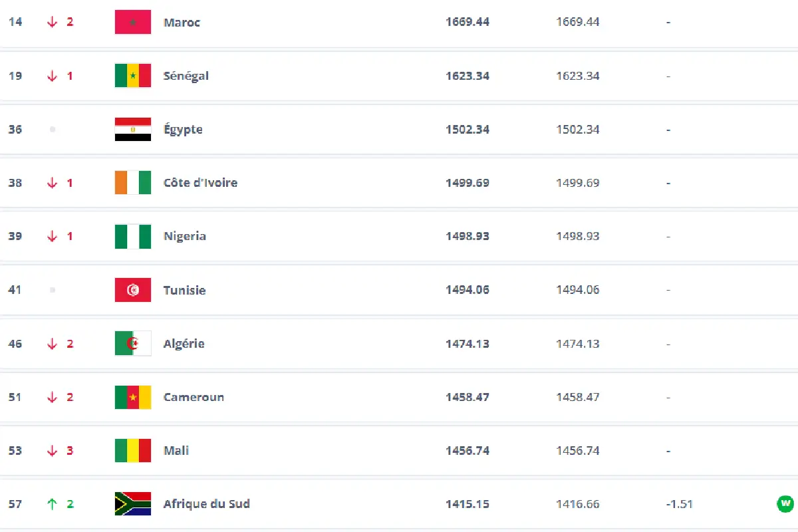Open the Cameroun team name link
798x532 pixels.
tap(194, 397)
